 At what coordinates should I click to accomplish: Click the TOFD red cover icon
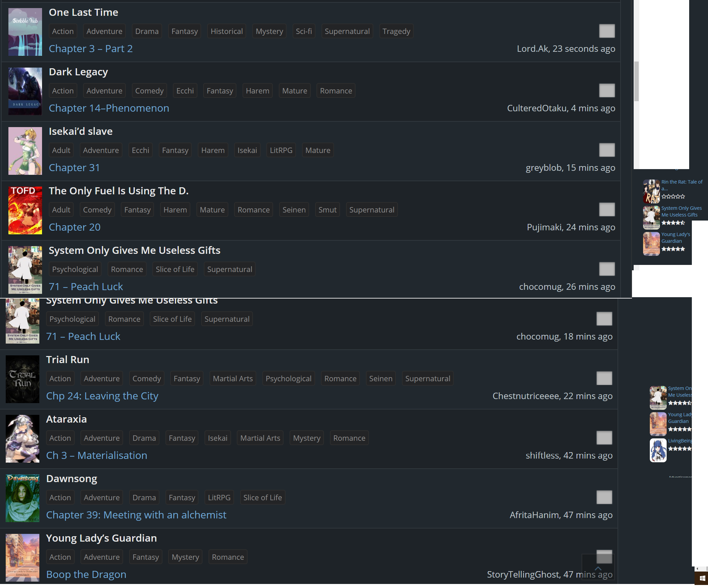click(25, 210)
